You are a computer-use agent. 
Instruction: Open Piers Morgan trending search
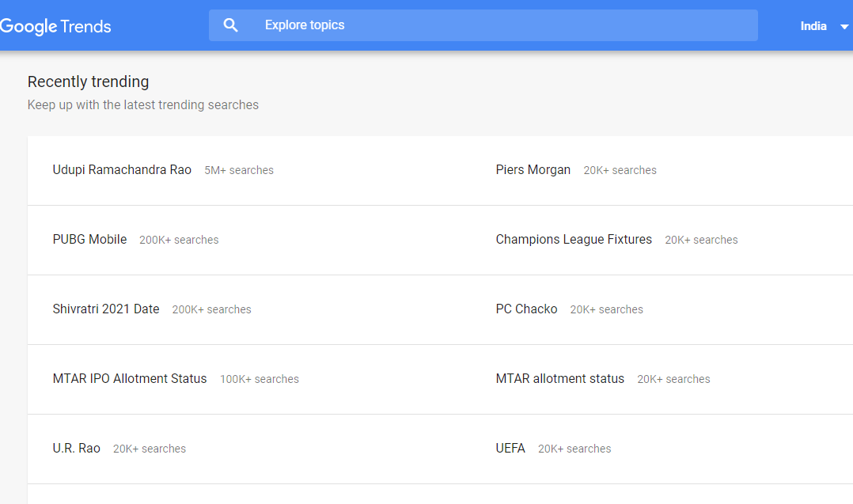coord(533,169)
